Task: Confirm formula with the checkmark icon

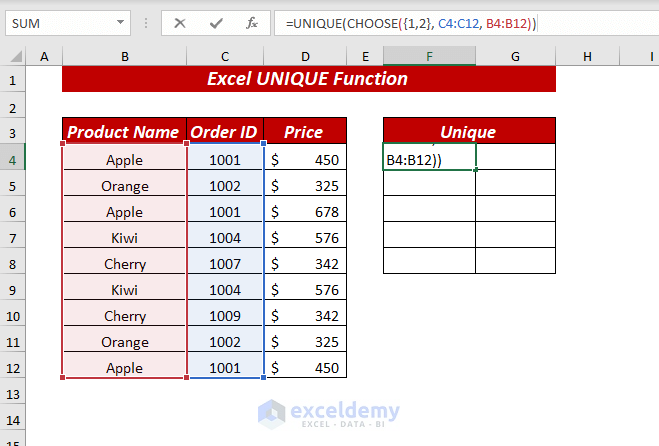Action: tap(216, 23)
